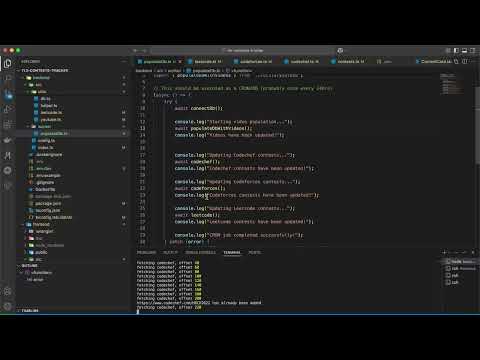480x360 pixels.
Task: Switch to the codeforces.ts editor tab
Action: 256,62
